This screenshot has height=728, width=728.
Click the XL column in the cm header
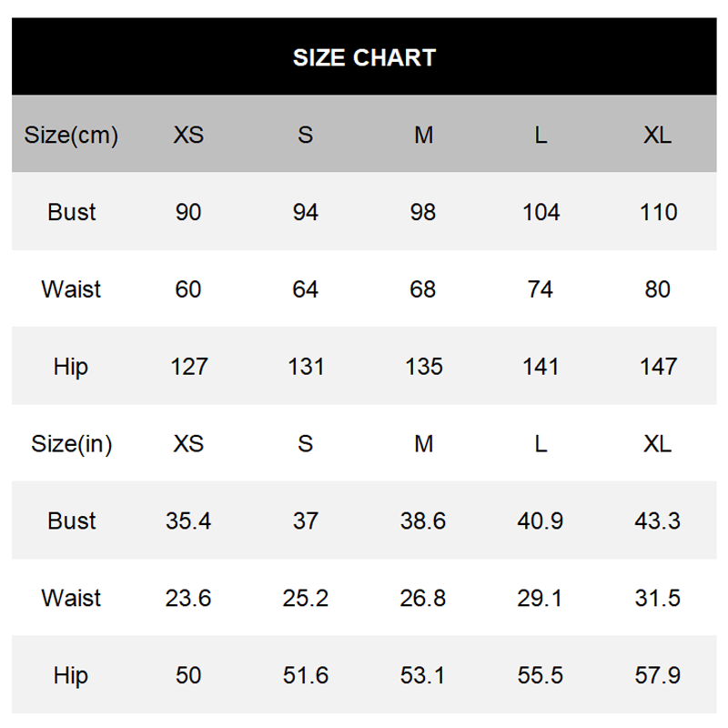pyautogui.click(x=657, y=135)
